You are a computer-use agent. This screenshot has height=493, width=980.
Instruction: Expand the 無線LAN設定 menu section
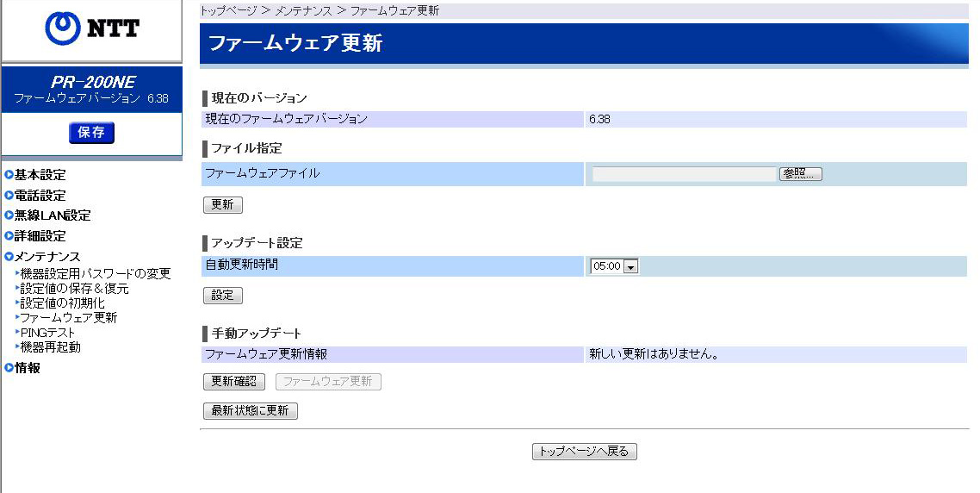tap(52, 215)
